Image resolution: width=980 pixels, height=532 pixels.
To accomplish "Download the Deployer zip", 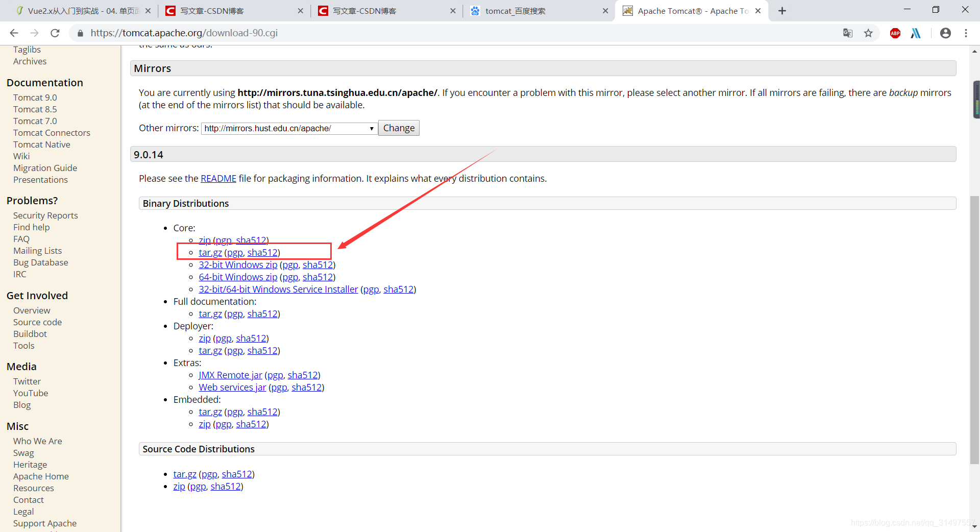I will 205,338.
